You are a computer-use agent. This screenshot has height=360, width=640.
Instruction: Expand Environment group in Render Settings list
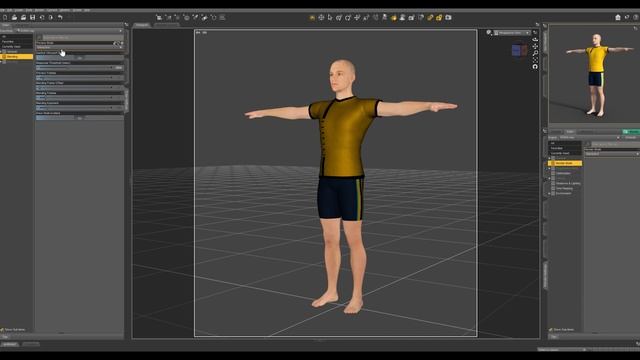pyautogui.click(x=549, y=193)
